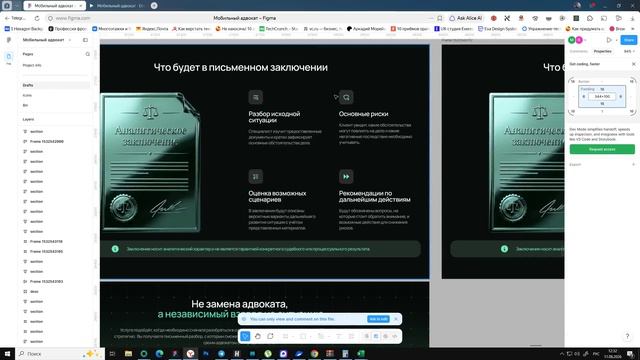Open File Explorer from taskbar
Screen dimensions: 640x360
click(128, 353)
